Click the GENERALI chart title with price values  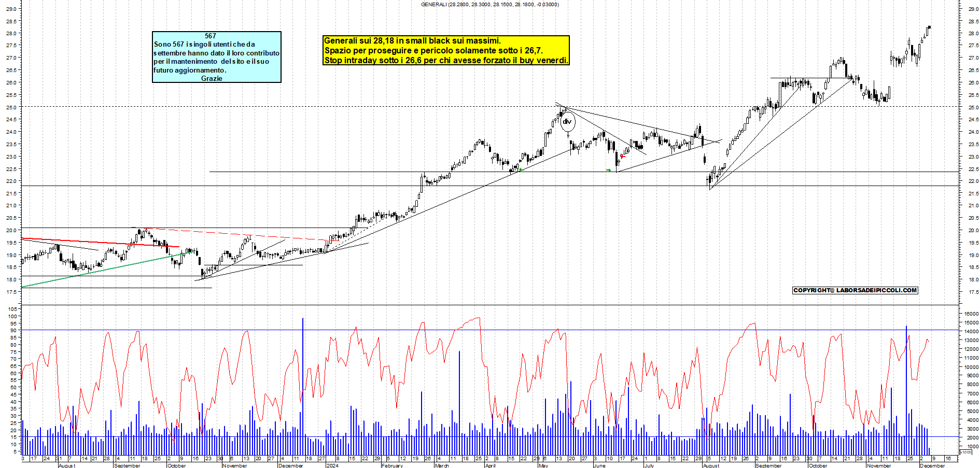coord(490,4)
